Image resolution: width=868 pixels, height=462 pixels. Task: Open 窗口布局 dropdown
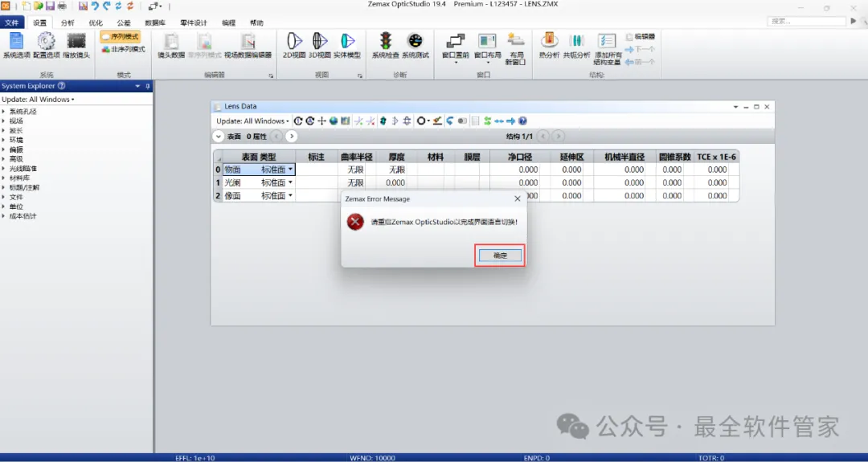(487, 48)
